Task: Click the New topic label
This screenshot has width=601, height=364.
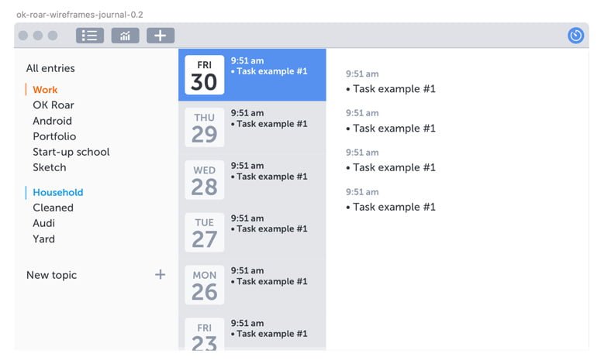Action: [51, 275]
